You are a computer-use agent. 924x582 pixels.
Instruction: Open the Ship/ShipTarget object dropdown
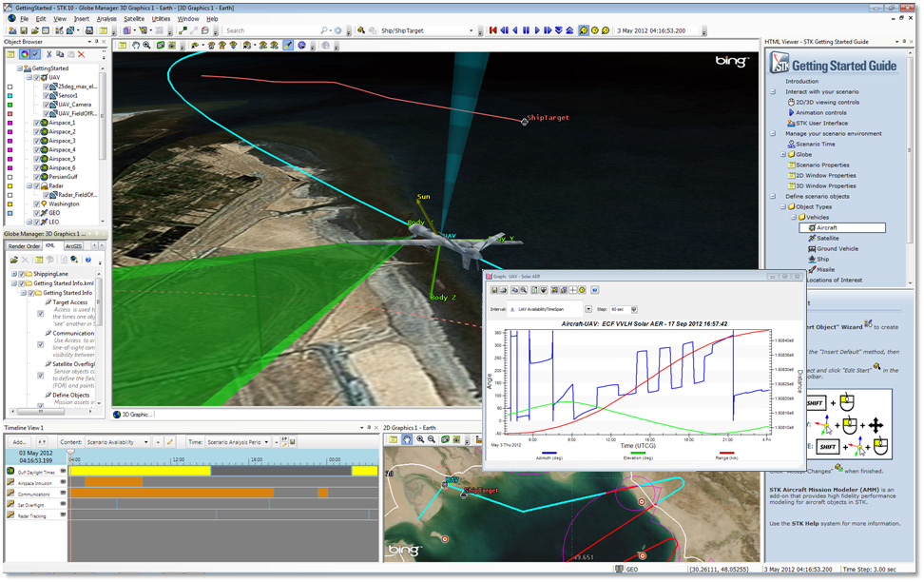click(471, 30)
